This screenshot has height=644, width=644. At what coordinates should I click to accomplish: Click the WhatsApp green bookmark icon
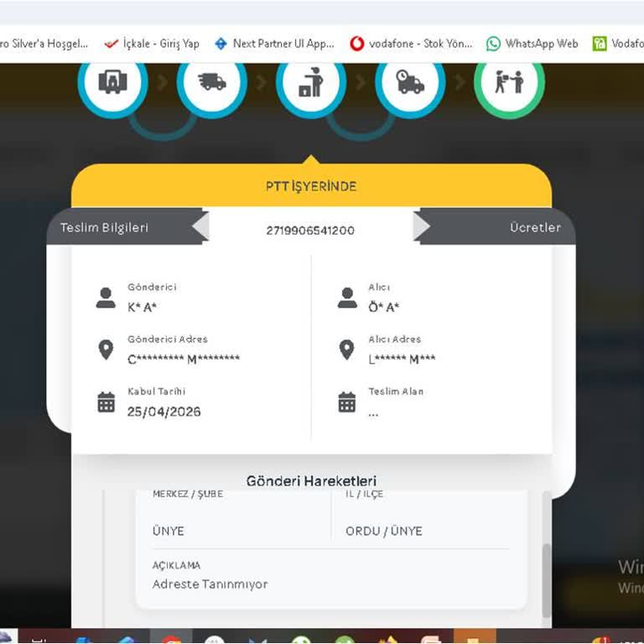pos(493,44)
